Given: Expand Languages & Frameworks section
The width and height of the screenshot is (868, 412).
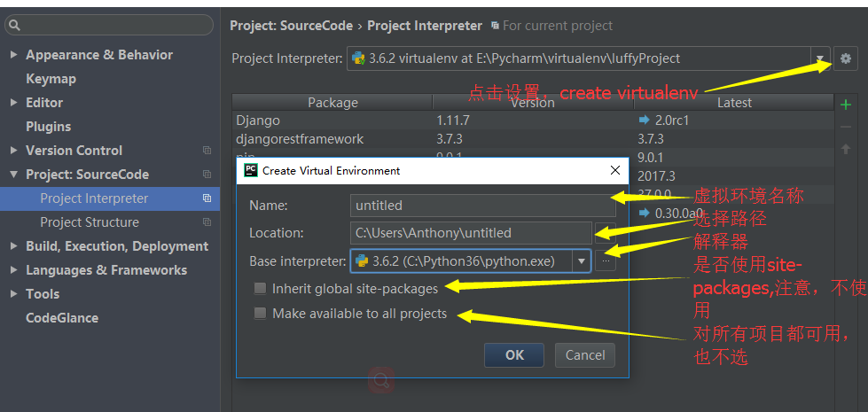Looking at the screenshot, I should [14, 270].
